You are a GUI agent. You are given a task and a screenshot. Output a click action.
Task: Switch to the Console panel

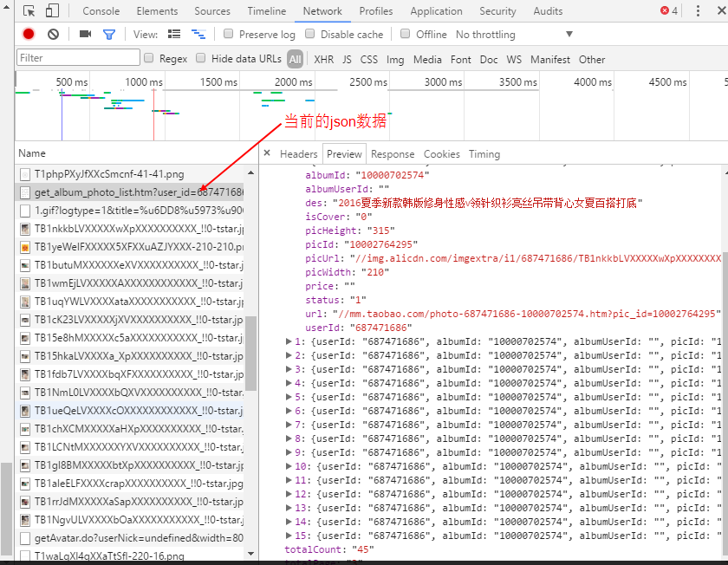[101, 11]
